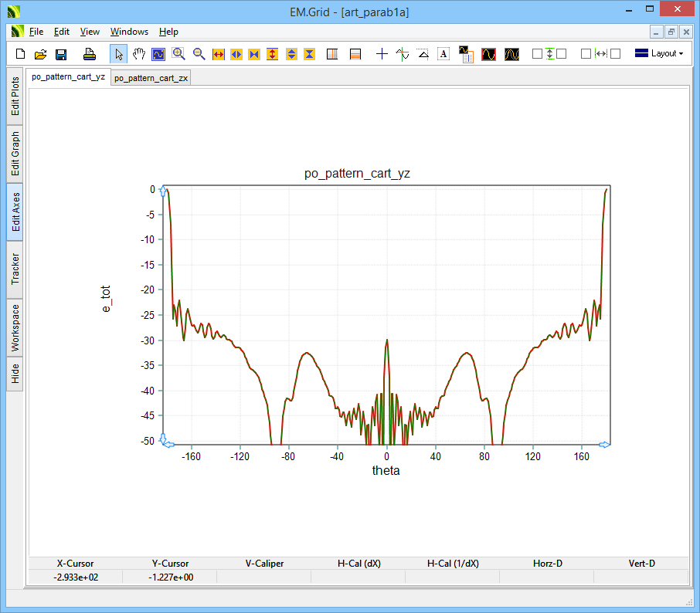Viewport: 700px width, 613px height.
Task: Toggle the arrow pointer selection tool
Action: click(x=119, y=54)
